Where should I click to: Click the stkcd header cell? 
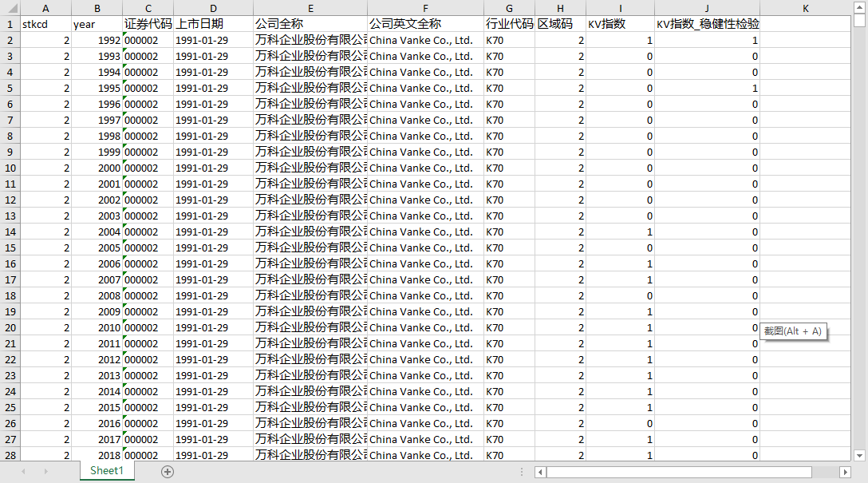tap(45, 24)
